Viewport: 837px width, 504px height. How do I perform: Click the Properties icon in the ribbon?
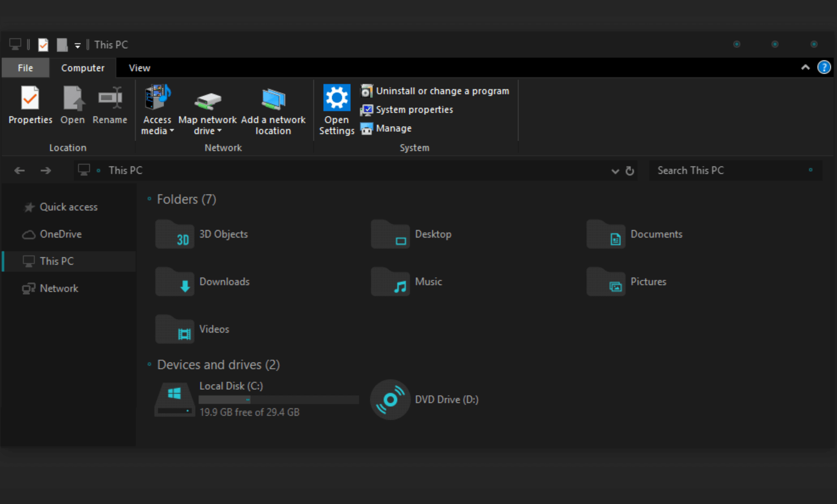[30, 99]
